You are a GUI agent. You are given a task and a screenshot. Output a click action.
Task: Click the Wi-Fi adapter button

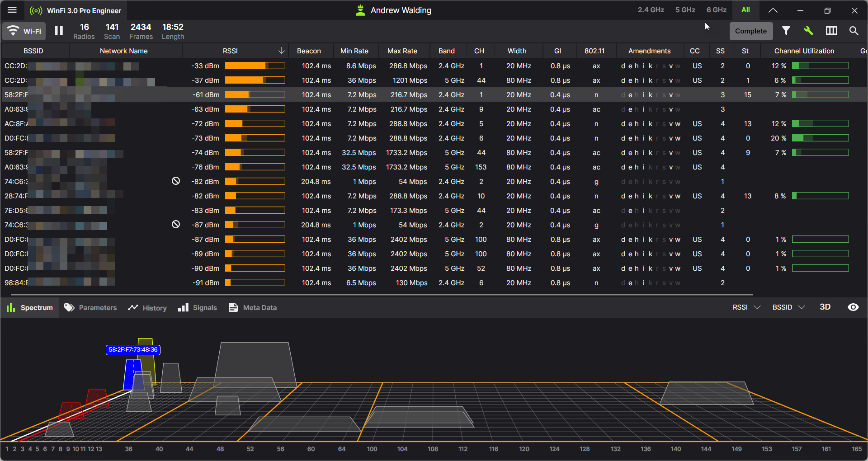[24, 31]
